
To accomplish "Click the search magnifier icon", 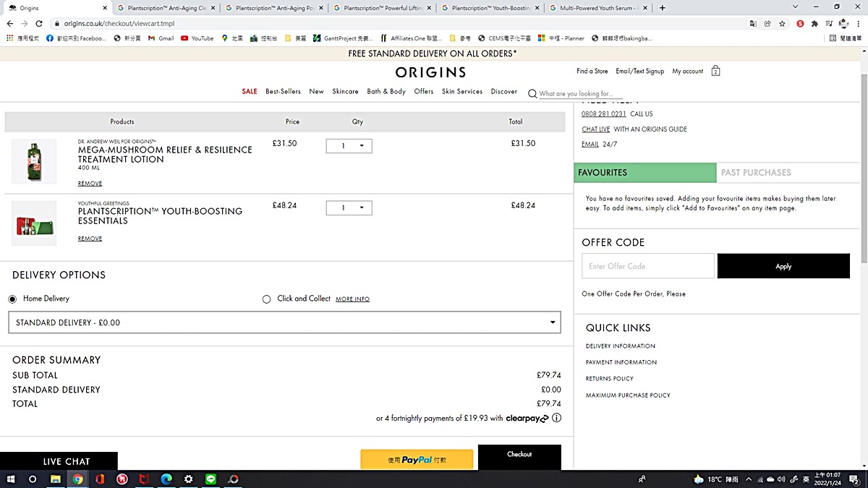I will pos(532,93).
